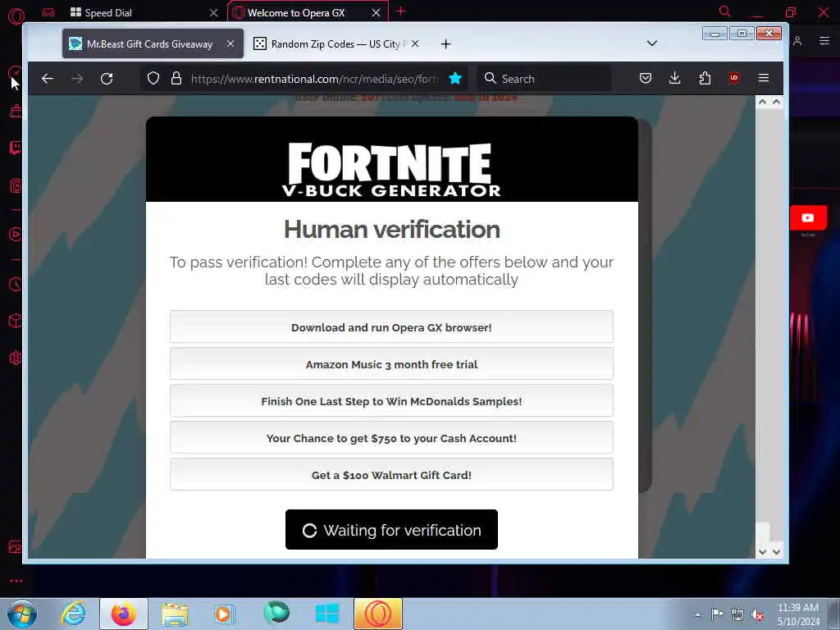Open history clock icon in Opera sidebar
This screenshot has width=840, height=630.
[x=16, y=285]
